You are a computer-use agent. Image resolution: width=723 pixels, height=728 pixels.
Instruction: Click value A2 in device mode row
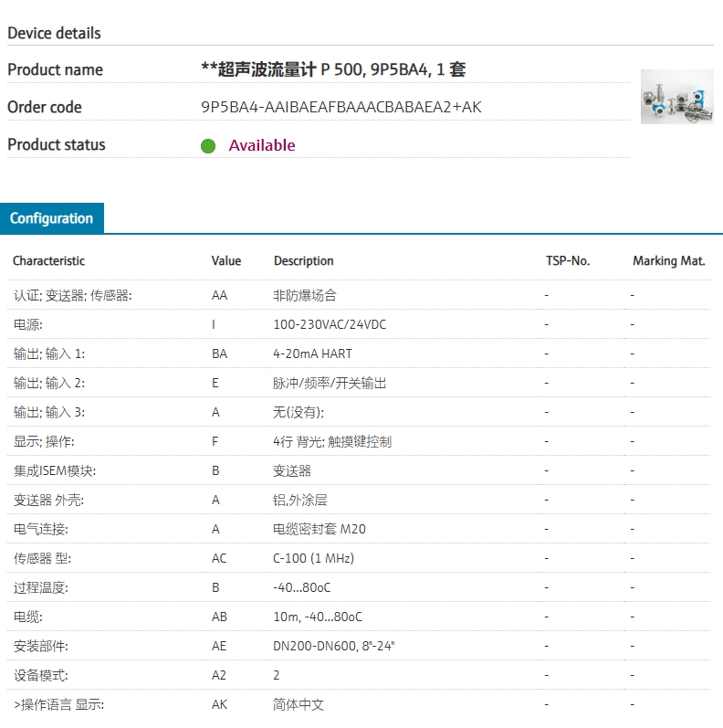219,676
